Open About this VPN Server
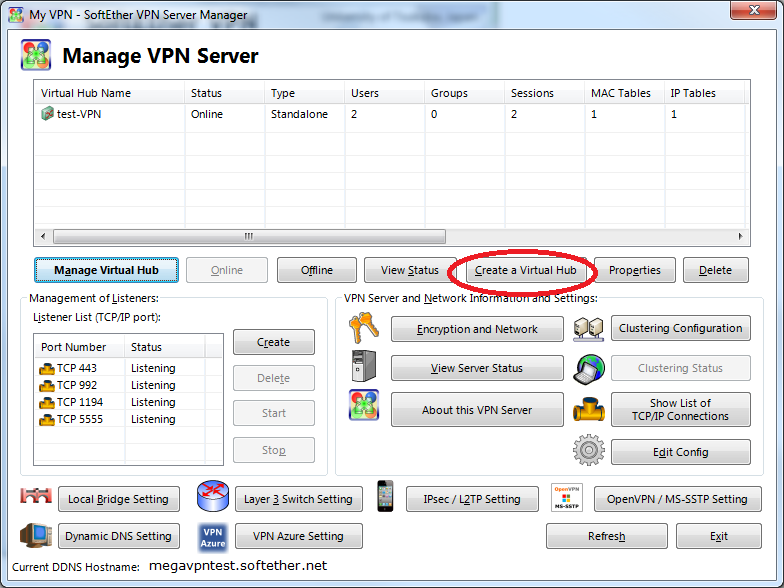The image size is (784, 588). tap(477, 410)
